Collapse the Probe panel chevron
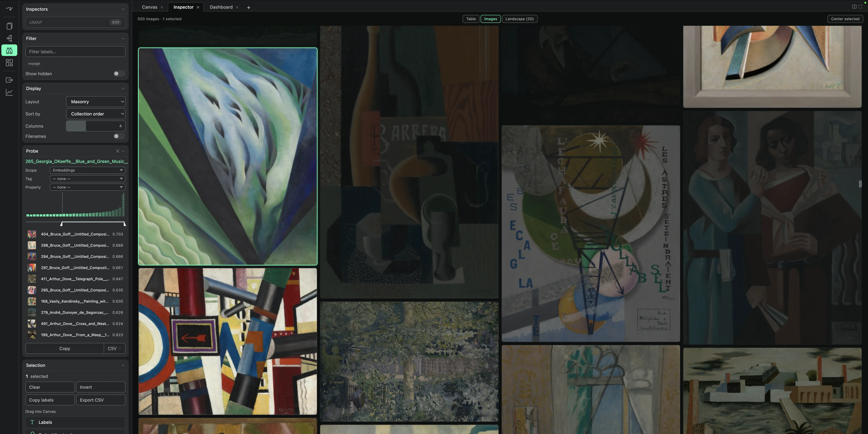 (123, 151)
